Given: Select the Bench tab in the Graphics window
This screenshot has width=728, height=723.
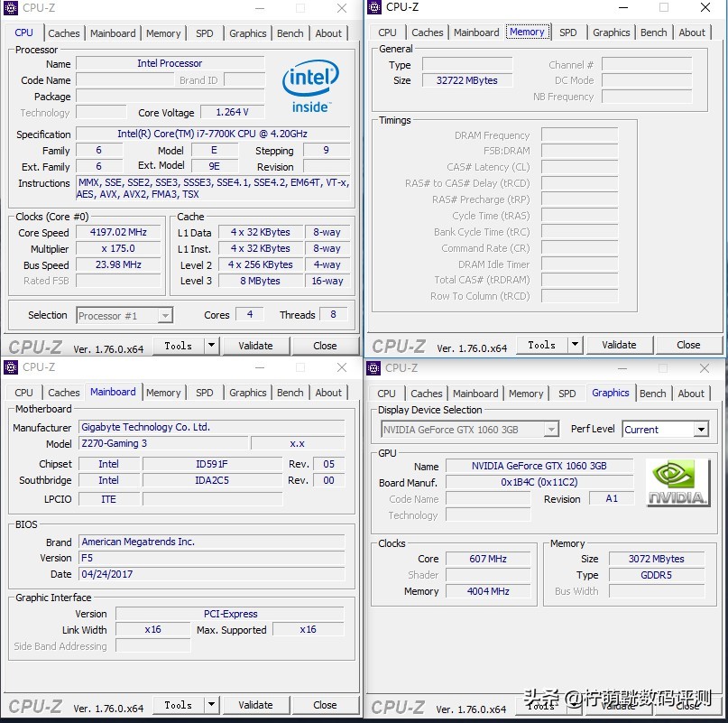Looking at the screenshot, I should [653, 394].
